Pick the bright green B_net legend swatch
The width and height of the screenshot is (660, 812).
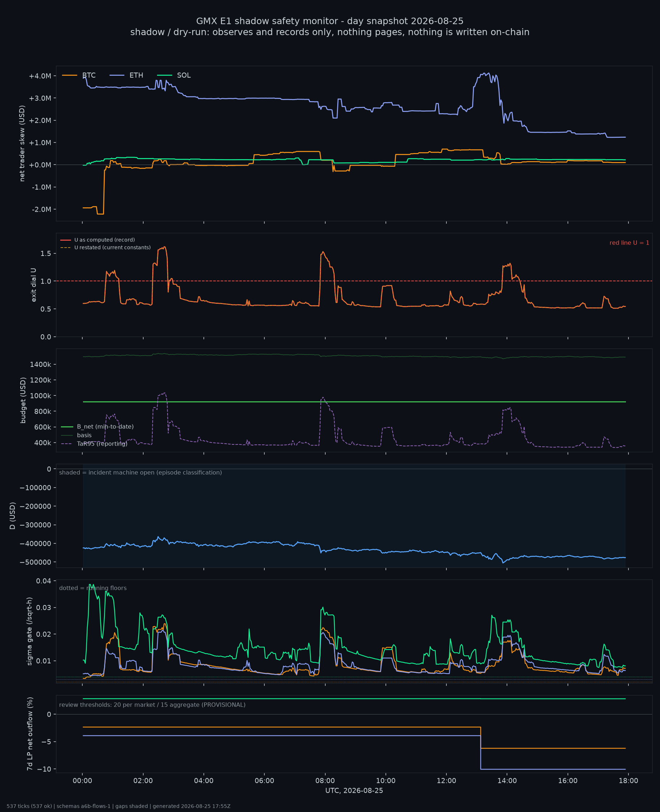67,427
